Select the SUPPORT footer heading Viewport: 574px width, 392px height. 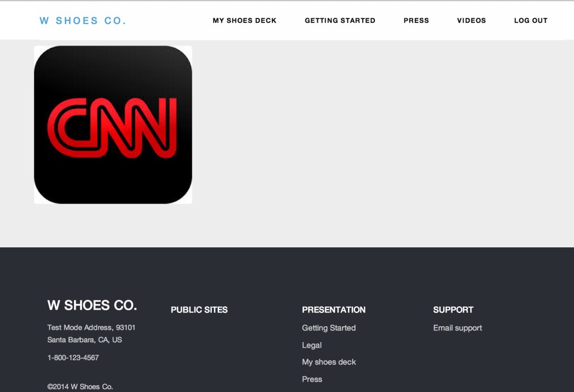pyautogui.click(x=453, y=310)
